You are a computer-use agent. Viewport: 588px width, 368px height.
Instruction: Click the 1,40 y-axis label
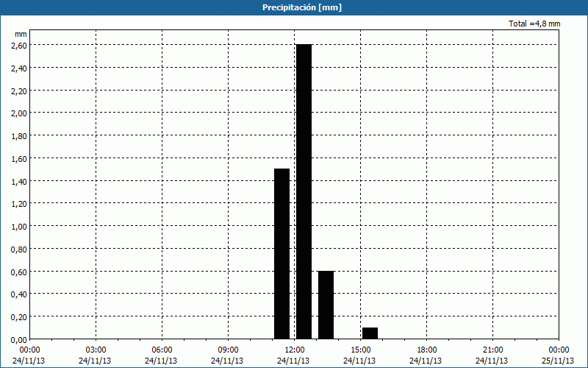pos(20,181)
